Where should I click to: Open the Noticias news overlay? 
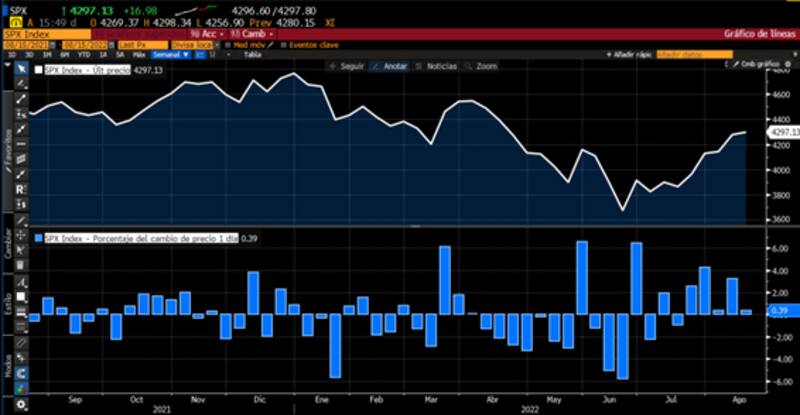pyautogui.click(x=436, y=66)
